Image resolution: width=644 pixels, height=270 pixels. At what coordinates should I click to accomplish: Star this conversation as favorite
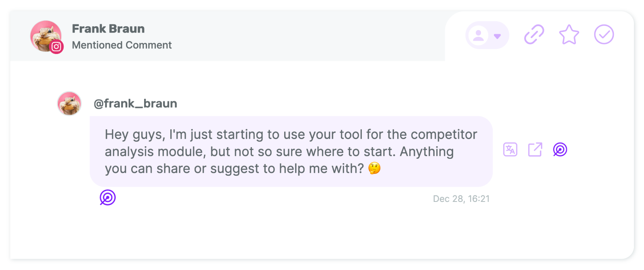pos(569,34)
